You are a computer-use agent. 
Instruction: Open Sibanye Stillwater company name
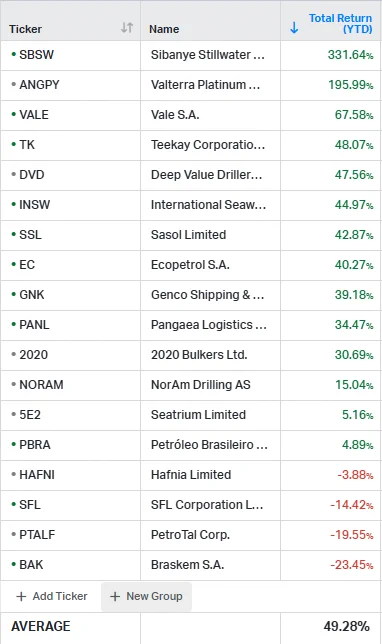point(207,55)
